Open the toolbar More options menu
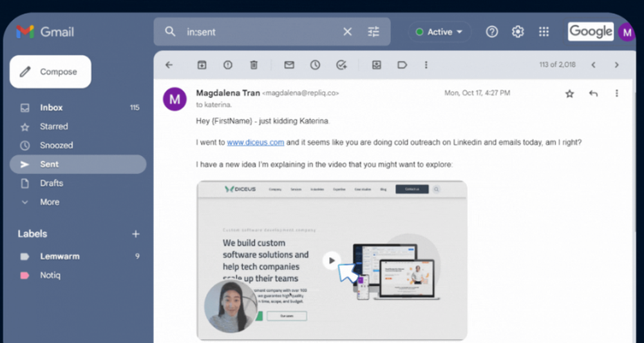This screenshot has height=343, width=644. (426, 65)
